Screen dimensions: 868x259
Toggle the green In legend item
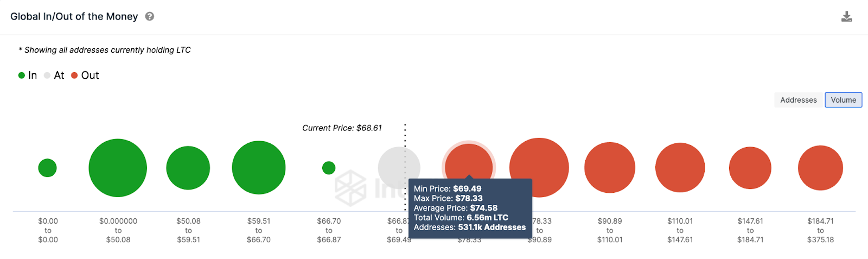point(28,75)
